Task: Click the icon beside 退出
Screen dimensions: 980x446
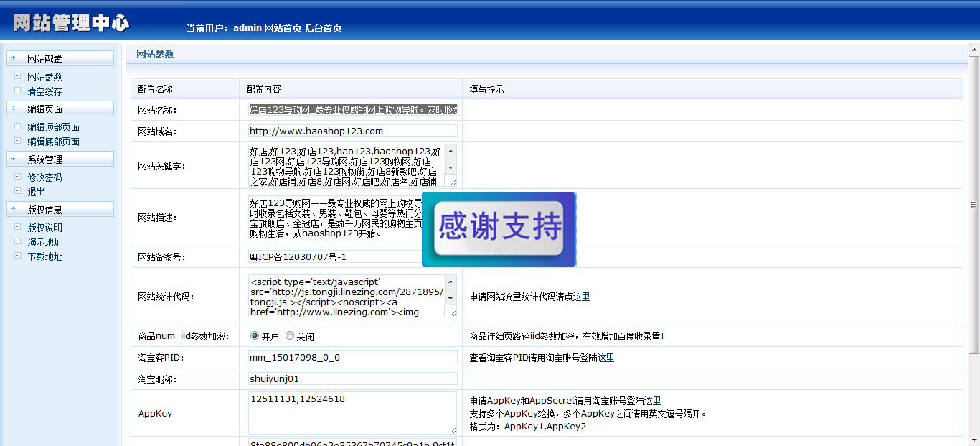Action: click(x=18, y=191)
